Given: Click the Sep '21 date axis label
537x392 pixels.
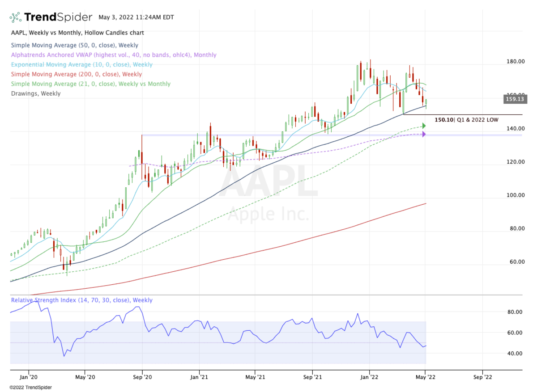Looking at the screenshot, I should pos(312,377).
